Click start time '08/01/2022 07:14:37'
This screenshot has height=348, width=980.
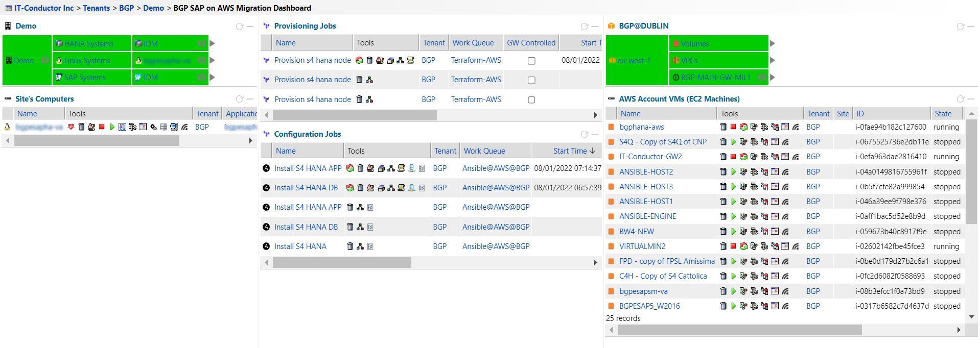(568, 168)
